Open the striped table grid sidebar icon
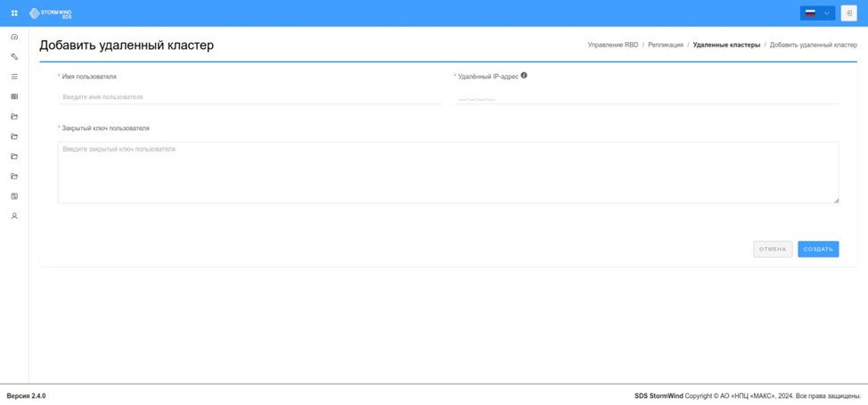 (14, 96)
